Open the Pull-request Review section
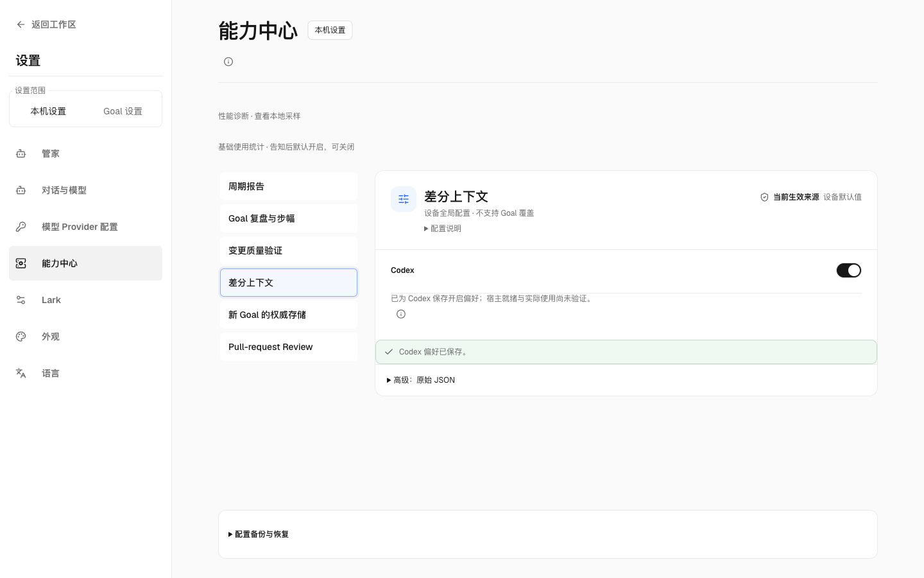The height and width of the screenshot is (578, 924). 289,347
